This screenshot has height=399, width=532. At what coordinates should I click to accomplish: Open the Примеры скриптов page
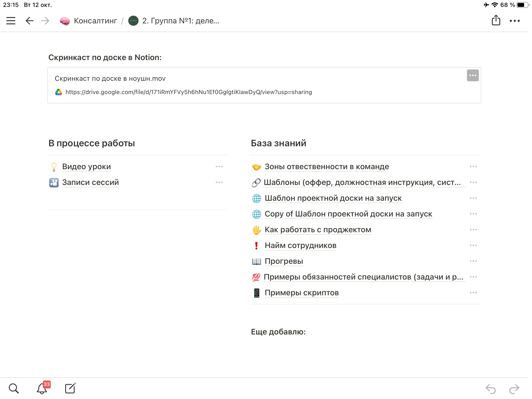point(302,293)
